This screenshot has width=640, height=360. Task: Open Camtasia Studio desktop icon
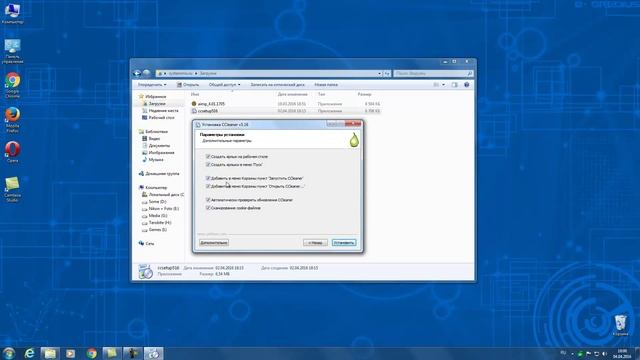tap(12, 189)
